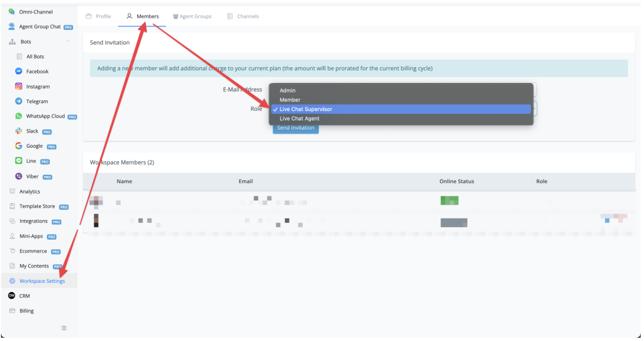Image resolution: width=644 pixels, height=341 pixels.
Task: Click the WhatsApp Cloud icon
Action: 19,116
